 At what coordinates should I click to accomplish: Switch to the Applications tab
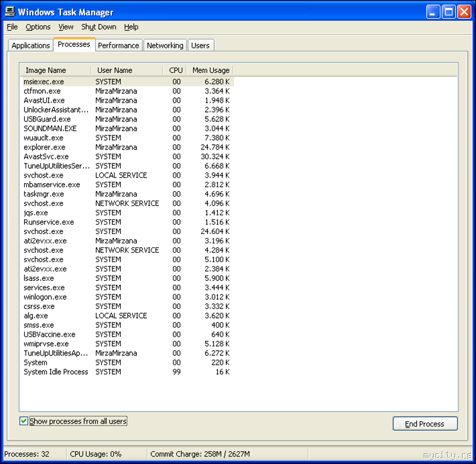pyautogui.click(x=31, y=46)
